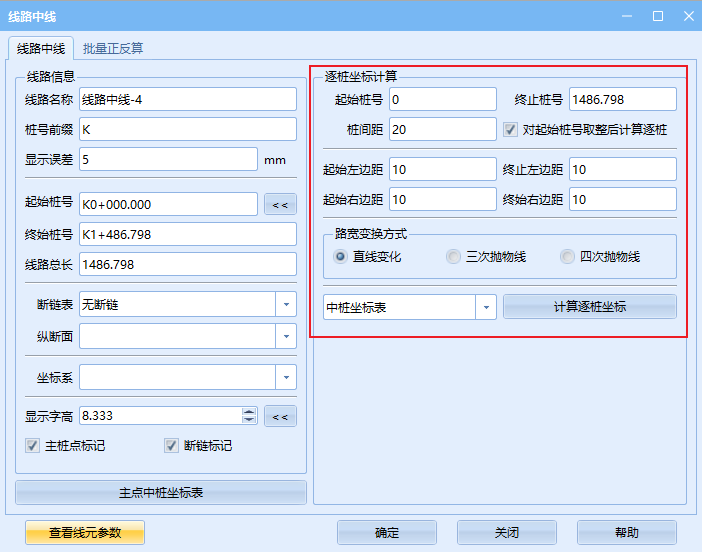Toggle the 主桩点标记 checkbox
Image resolution: width=702 pixels, height=552 pixels.
pyautogui.click(x=32, y=445)
